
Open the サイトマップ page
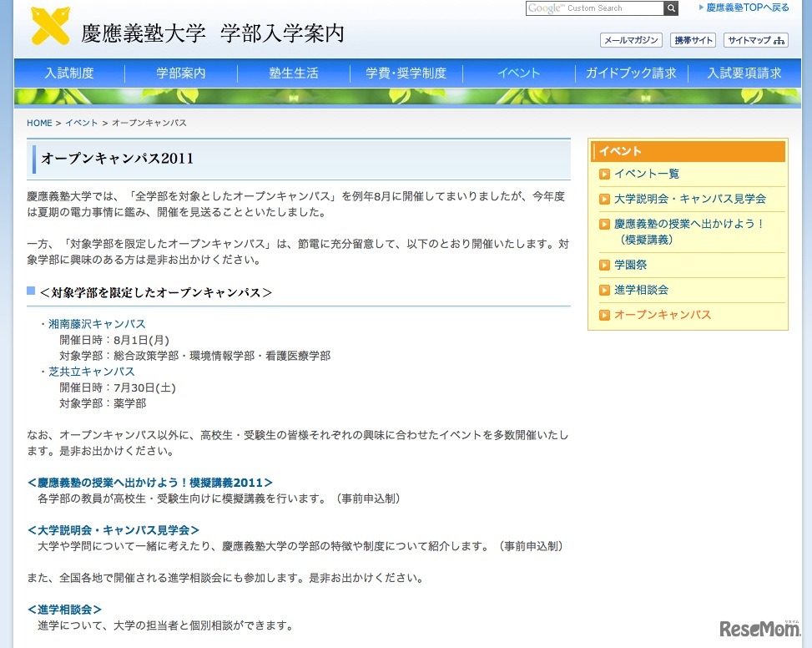[750, 39]
